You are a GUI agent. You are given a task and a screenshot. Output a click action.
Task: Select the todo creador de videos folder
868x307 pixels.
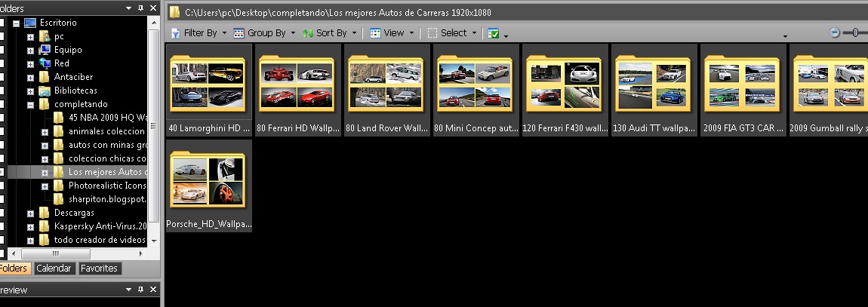(x=100, y=240)
